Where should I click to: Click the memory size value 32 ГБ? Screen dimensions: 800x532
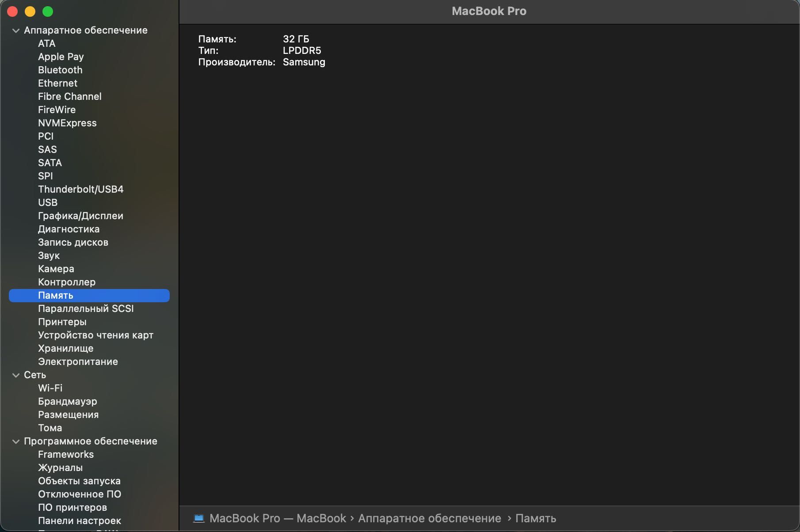(x=296, y=39)
